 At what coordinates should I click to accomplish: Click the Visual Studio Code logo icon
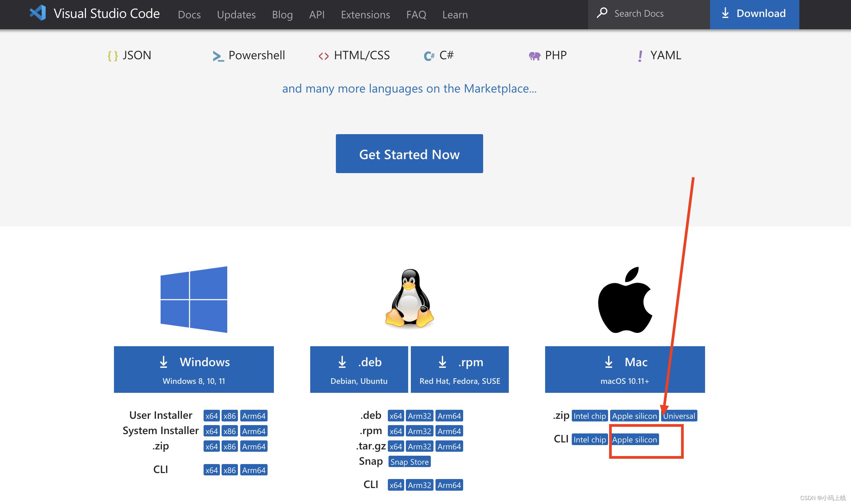[x=36, y=13]
